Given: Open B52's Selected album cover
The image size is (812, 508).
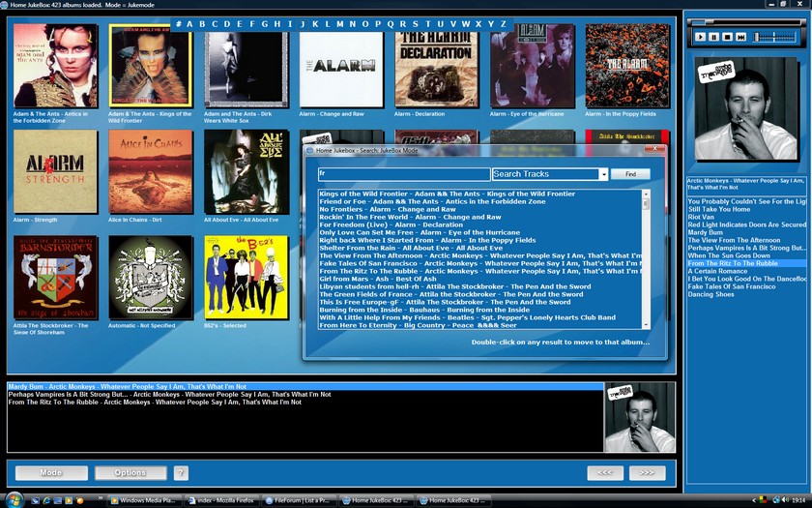Looking at the screenshot, I should click(246, 278).
